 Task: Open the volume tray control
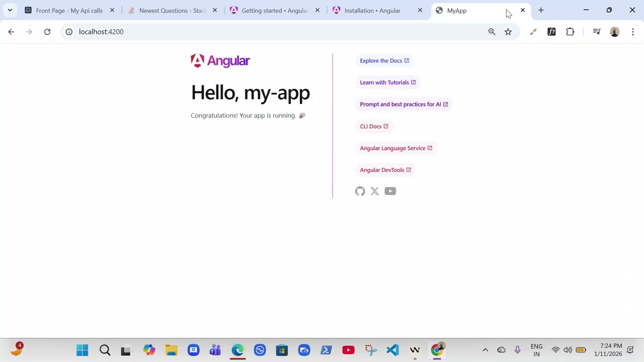pyautogui.click(x=568, y=350)
